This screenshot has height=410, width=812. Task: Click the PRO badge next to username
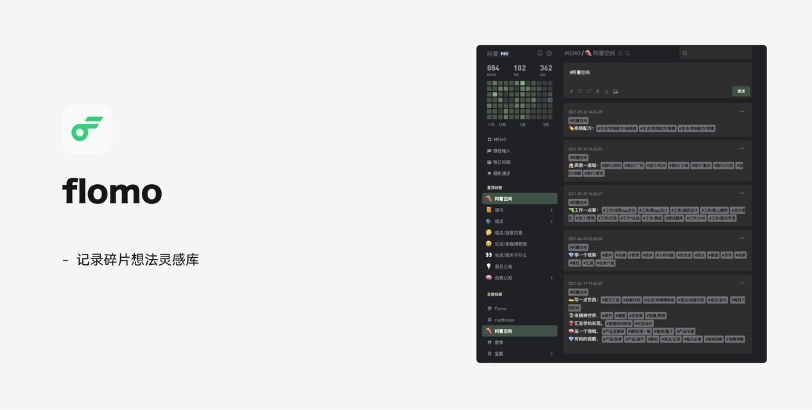504,53
